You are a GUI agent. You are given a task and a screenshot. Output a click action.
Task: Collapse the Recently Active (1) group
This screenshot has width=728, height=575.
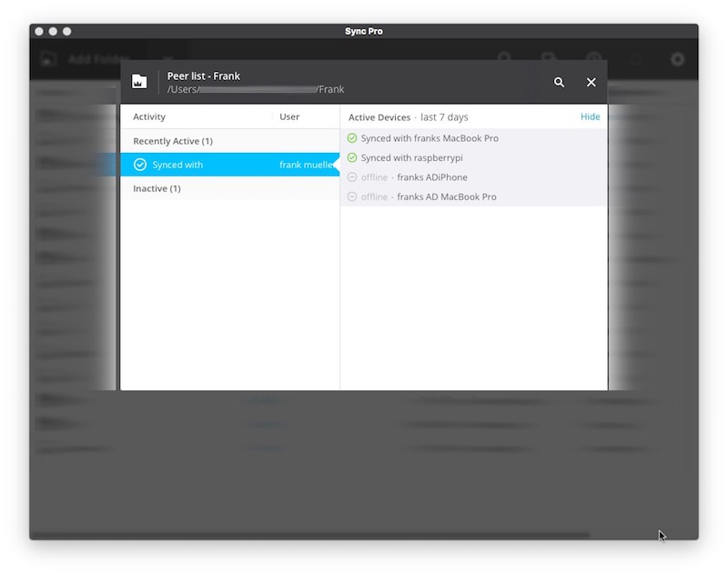(x=173, y=141)
